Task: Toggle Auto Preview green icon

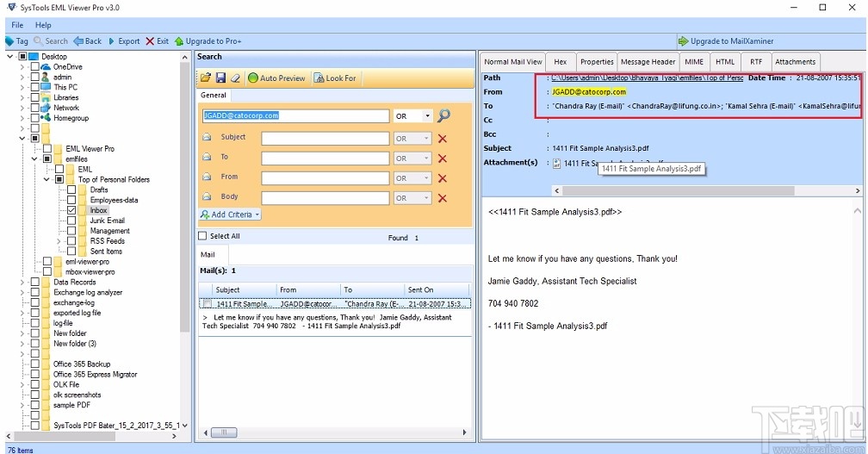Action: (253, 78)
